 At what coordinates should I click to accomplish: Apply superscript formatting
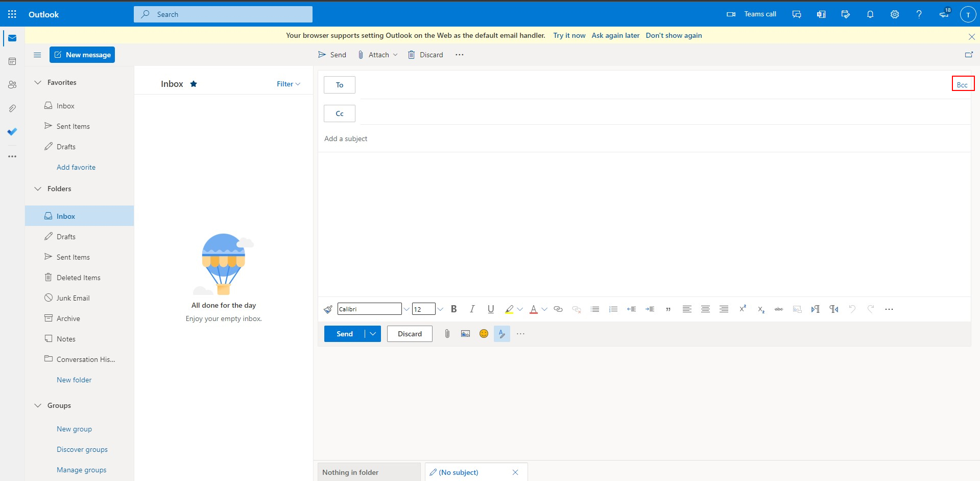coord(743,309)
